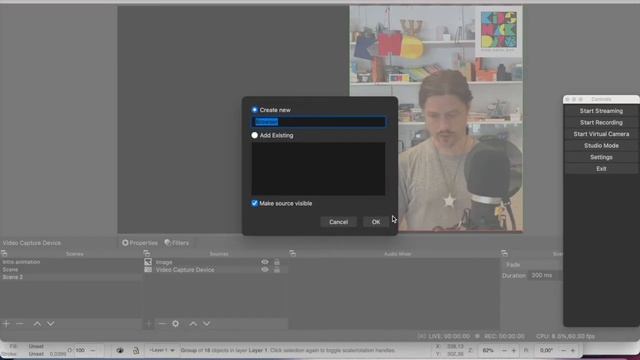Click the Scenes dock pop-out icon
This screenshot has height=360, width=640.
(4, 253)
